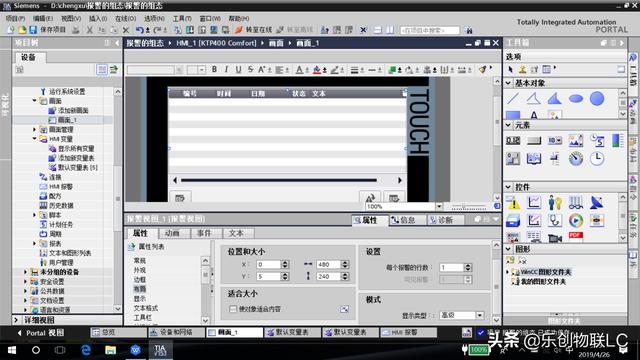Increase the 每个报警的行数 stepper
Viewport: 640px width, 360px height.
(468, 265)
